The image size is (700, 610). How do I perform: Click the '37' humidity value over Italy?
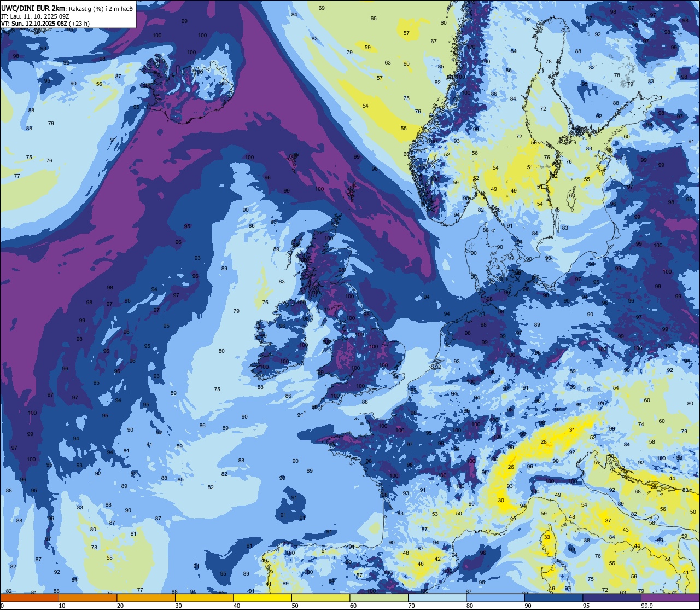608,520
